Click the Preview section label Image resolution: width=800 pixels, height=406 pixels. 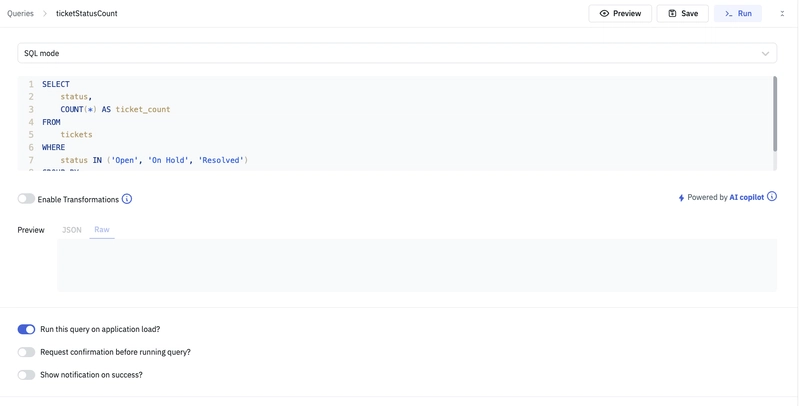[x=31, y=230]
